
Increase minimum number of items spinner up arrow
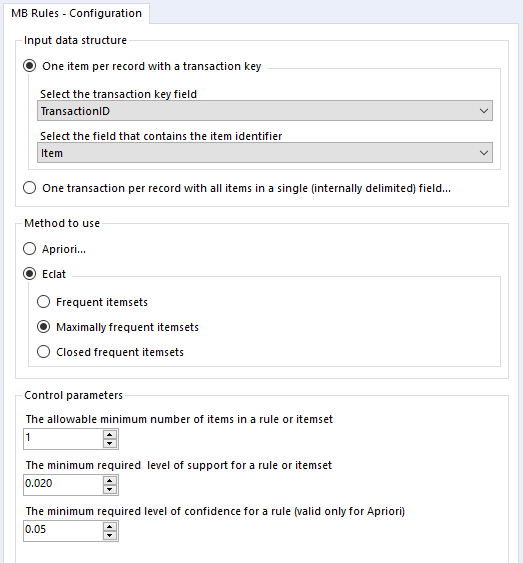tap(109, 434)
